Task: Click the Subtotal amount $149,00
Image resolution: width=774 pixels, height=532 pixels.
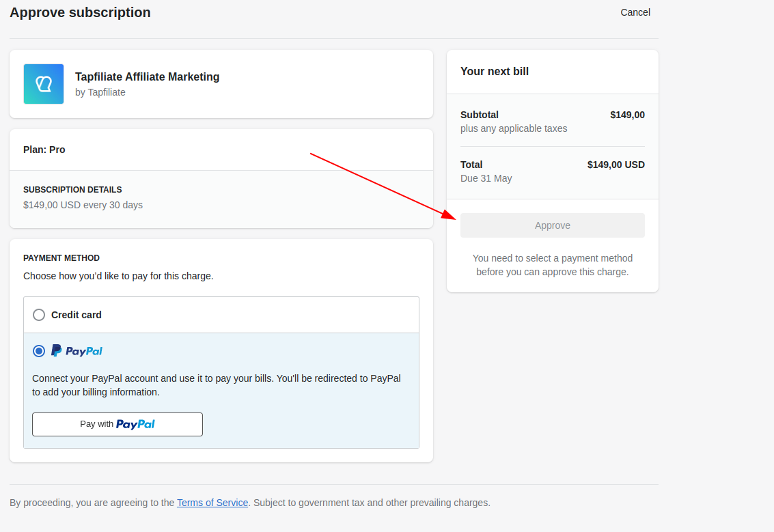Action: click(627, 115)
